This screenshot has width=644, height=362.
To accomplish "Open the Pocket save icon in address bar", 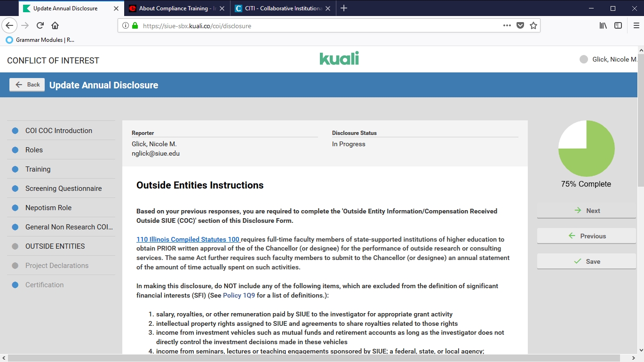I will [x=520, y=26].
